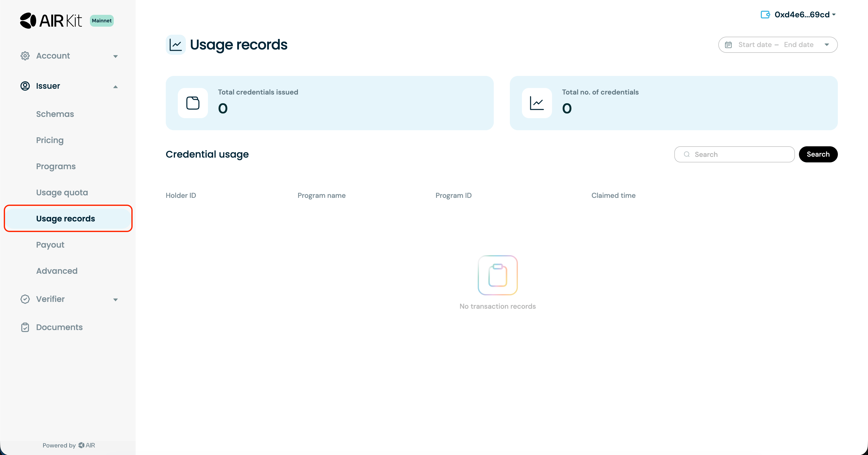Click the Account label in sidebar
The height and width of the screenshot is (455, 868).
click(x=53, y=56)
